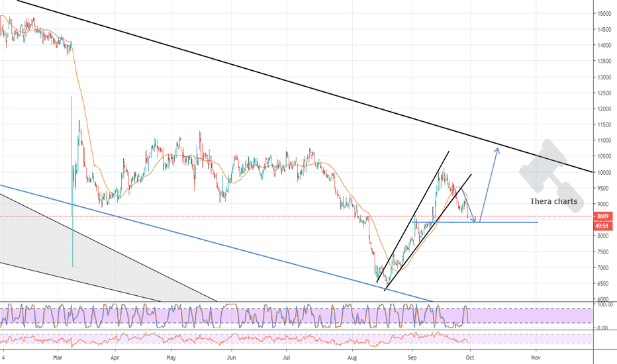Screen dimensions: 617x364
Task: Click the 11000 price axis value
Action: (604, 140)
